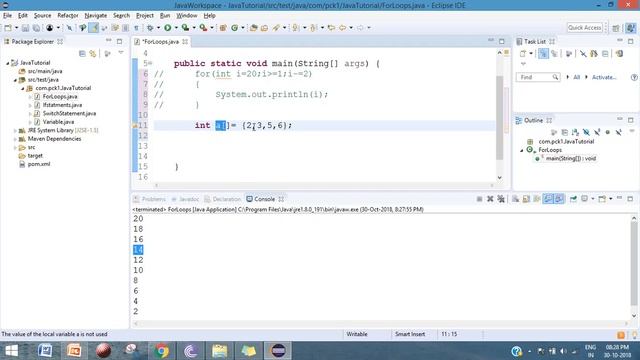The image size is (640, 360).
Task: Click the Save icon in the toolbar
Action: (25, 28)
